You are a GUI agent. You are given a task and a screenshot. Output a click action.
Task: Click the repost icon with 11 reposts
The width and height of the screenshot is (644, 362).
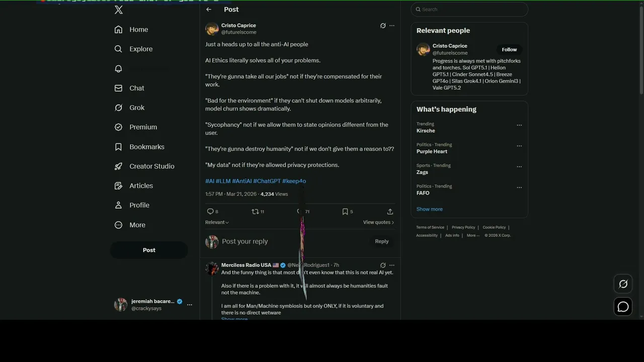pos(255,212)
